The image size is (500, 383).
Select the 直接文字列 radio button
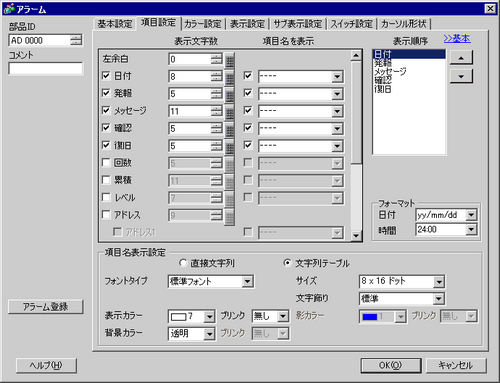(x=183, y=263)
